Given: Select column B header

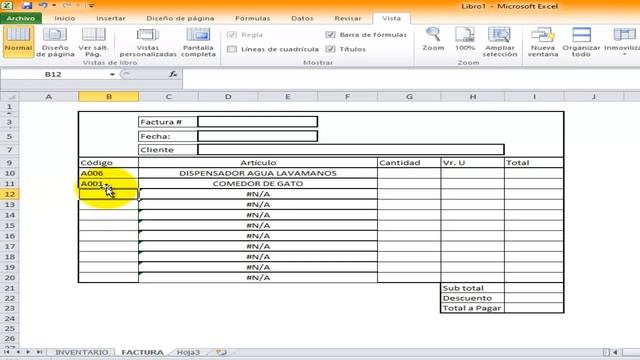Looking at the screenshot, I should (109, 97).
